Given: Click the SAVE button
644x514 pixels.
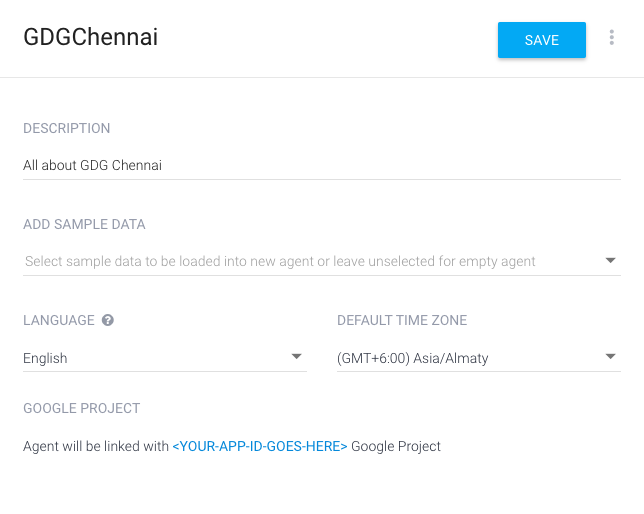Looking at the screenshot, I should [541, 40].
